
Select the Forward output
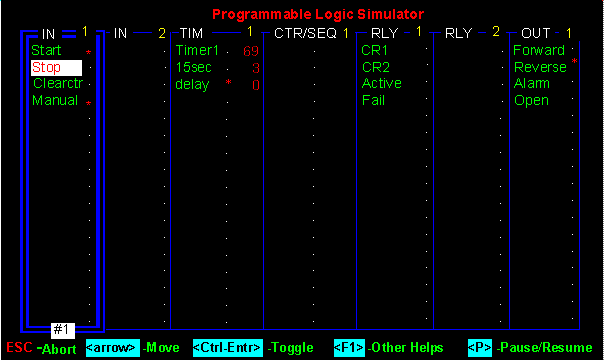(539, 50)
